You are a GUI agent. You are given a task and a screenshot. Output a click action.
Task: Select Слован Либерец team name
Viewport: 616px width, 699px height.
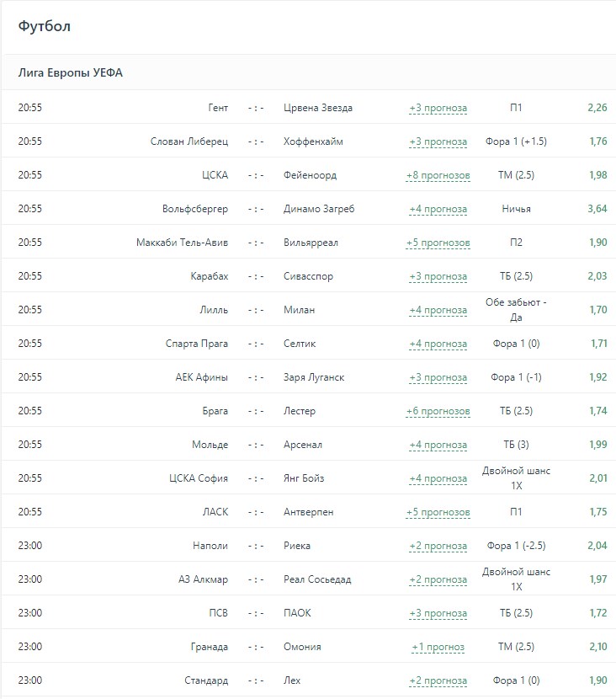click(x=189, y=141)
